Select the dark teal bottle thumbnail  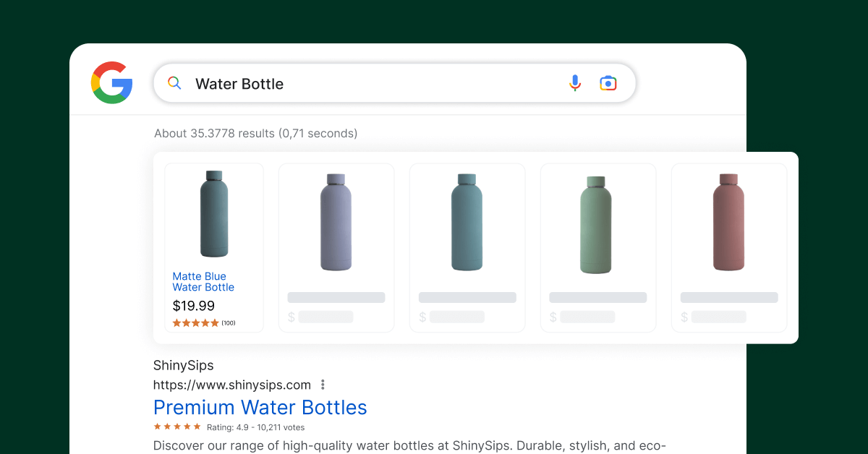click(214, 214)
